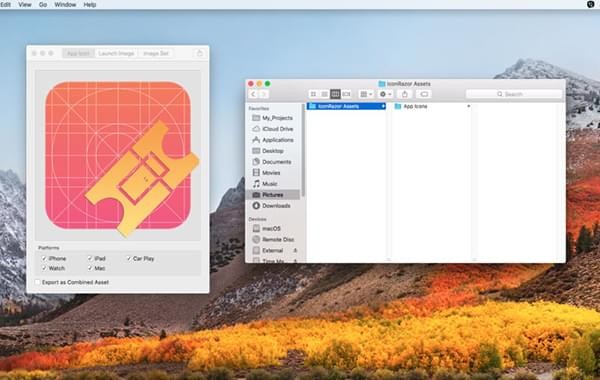Switch Finder to cover flow view

[x=346, y=94]
